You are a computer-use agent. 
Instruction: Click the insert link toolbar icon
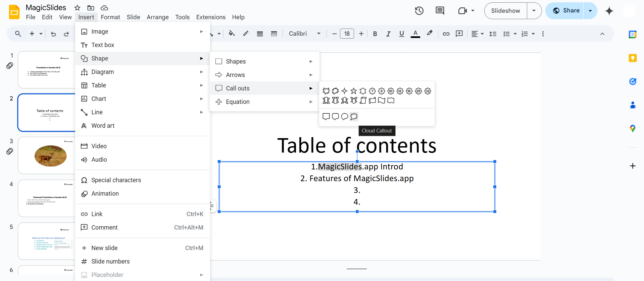click(x=446, y=34)
